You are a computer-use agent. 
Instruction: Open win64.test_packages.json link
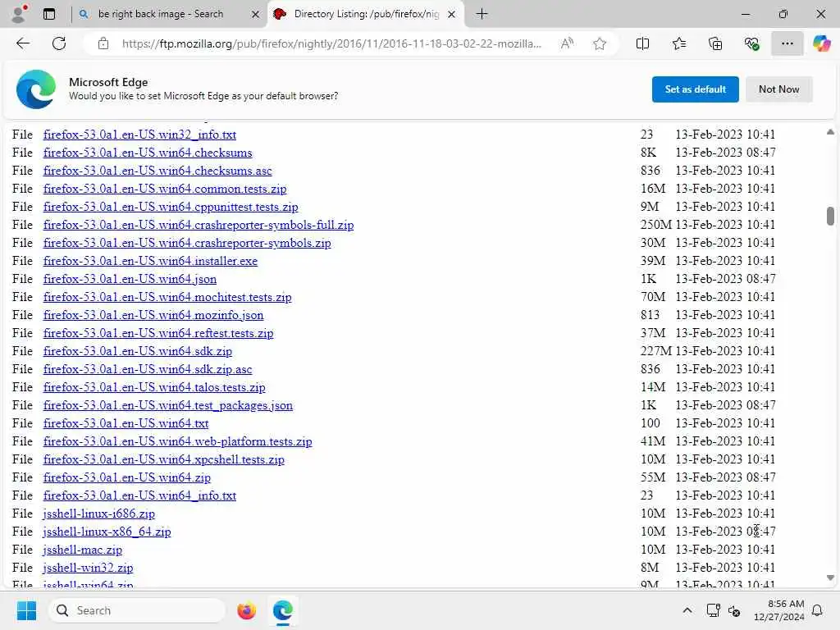[x=167, y=405]
